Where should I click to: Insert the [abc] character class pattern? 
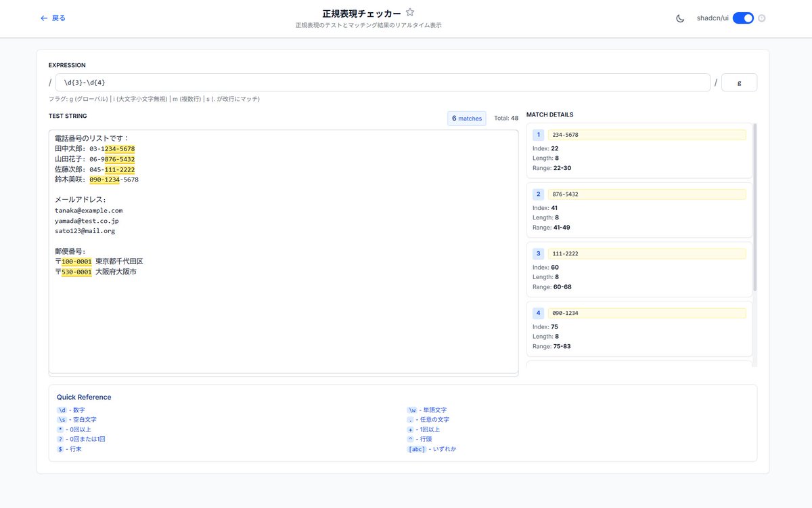pos(416,449)
